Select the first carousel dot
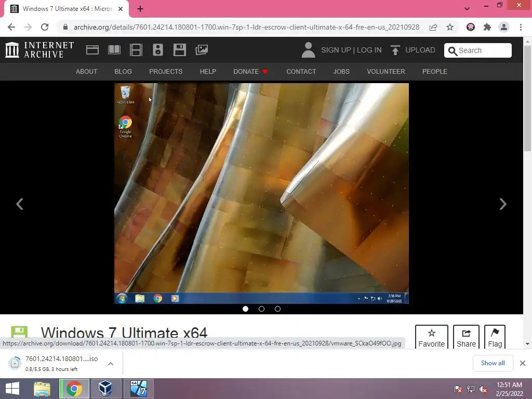The width and height of the screenshot is (532, 399). coord(246,309)
